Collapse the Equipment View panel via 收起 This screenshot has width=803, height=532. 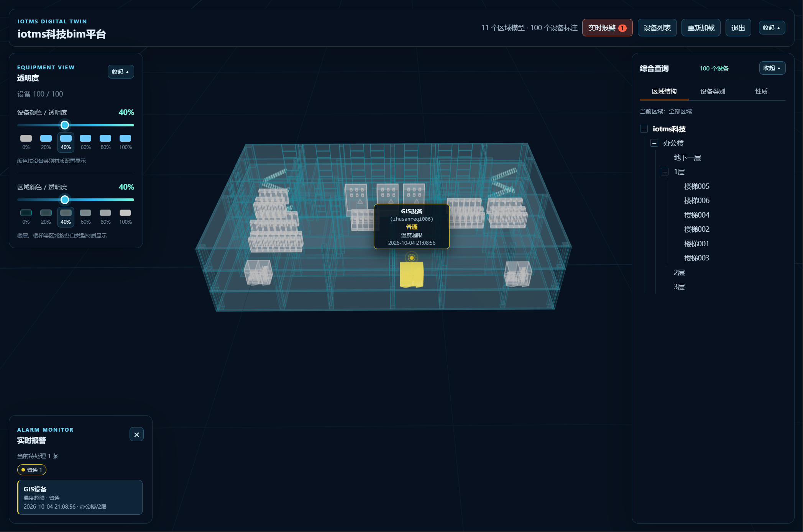click(121, 72)
